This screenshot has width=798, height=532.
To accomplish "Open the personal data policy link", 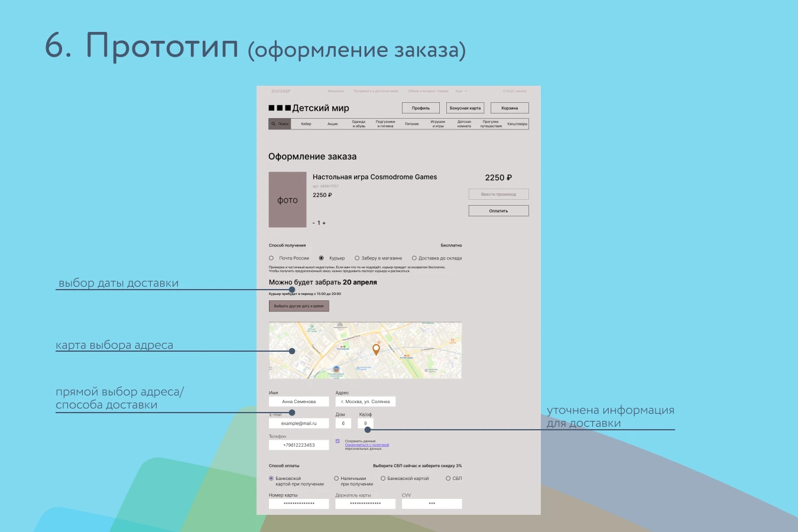I will click(367, 445).
